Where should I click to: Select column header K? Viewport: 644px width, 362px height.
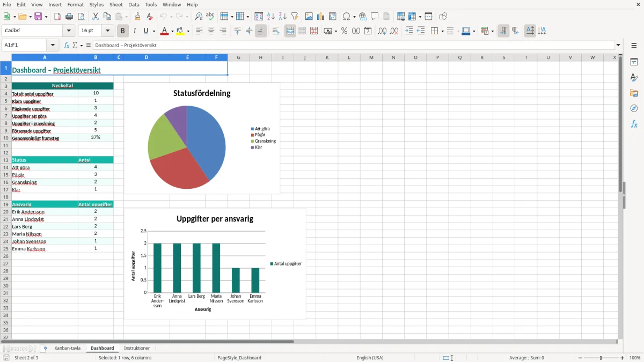tap(327, 57)
